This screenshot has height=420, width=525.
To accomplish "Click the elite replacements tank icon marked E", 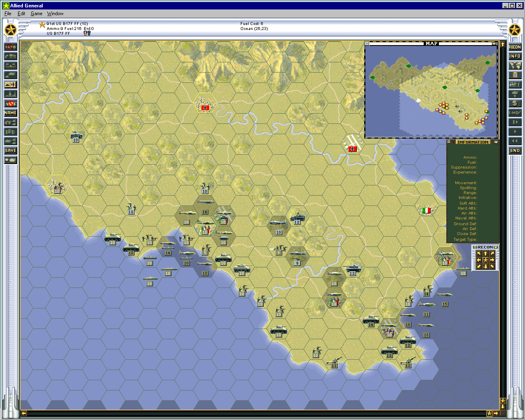I will pos(10,122).
